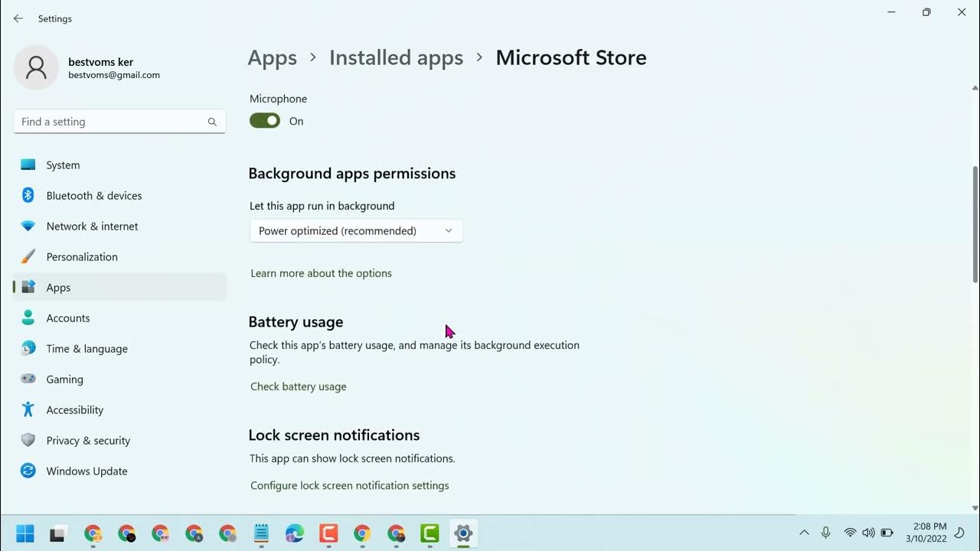Go back using the Settings back arrow
Screen dimensions: 980x551
pos(18,18)
